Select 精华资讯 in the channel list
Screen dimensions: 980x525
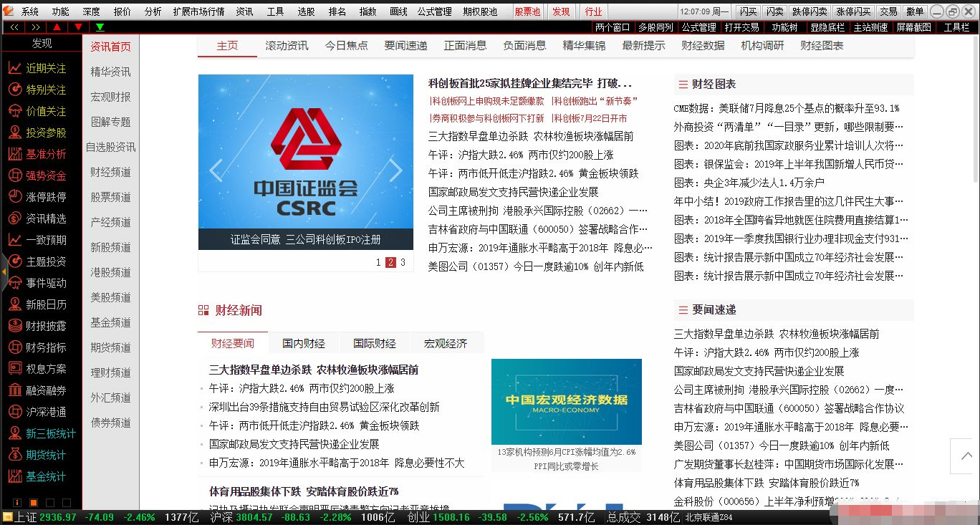point(111,72)
